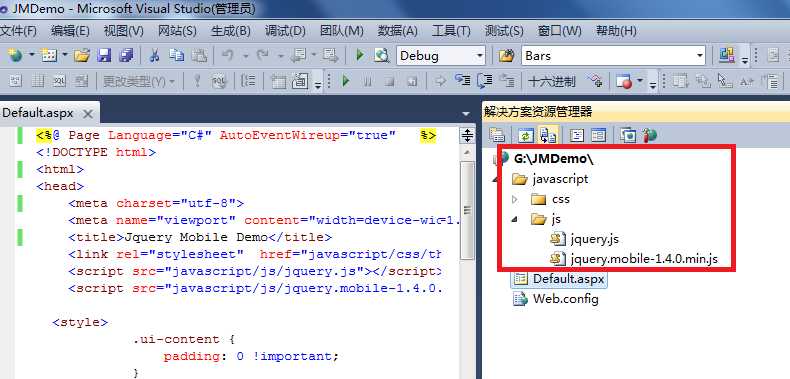Screen dimensions: 790x379
Task: Click the Save All icon
Action: pos(126,55)
